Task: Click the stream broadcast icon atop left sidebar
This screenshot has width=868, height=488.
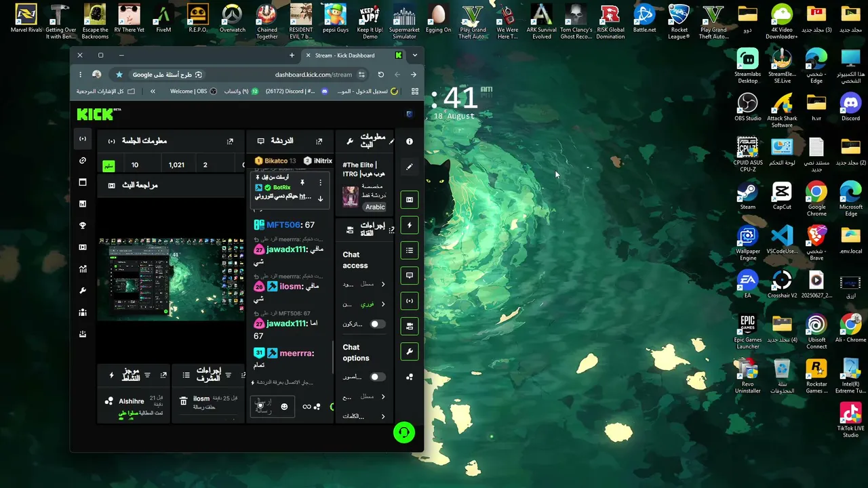Action: (x=83, y=139)
